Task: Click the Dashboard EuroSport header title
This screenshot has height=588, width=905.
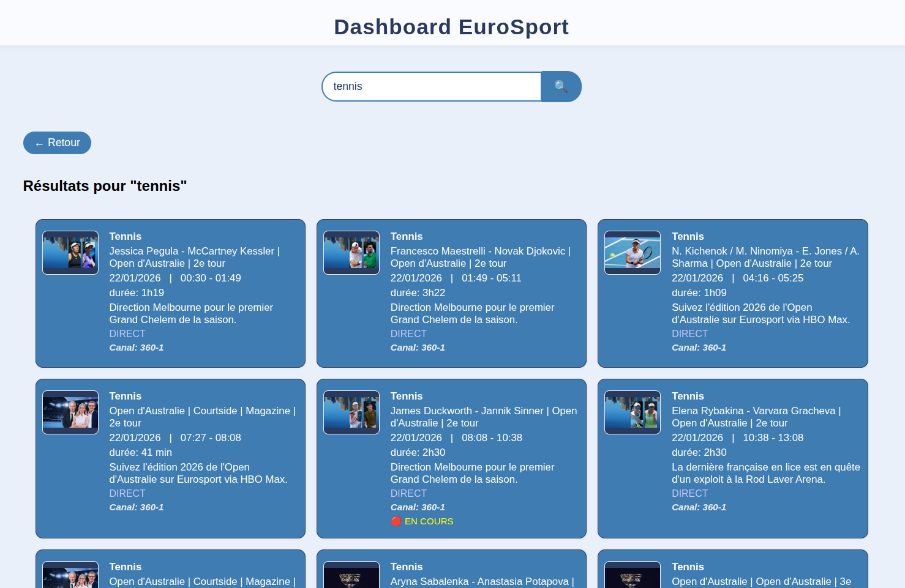Action: pyautogui.click(x=451, y=27)
